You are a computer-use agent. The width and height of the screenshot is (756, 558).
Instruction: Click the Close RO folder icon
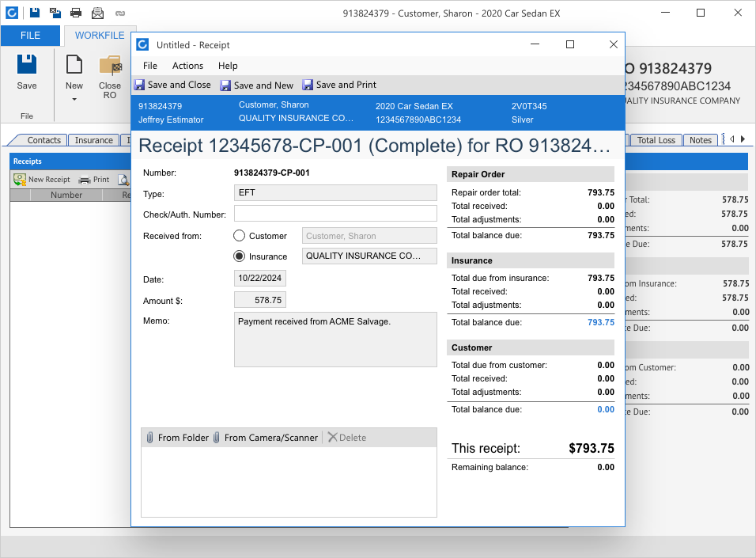(109, 66)
